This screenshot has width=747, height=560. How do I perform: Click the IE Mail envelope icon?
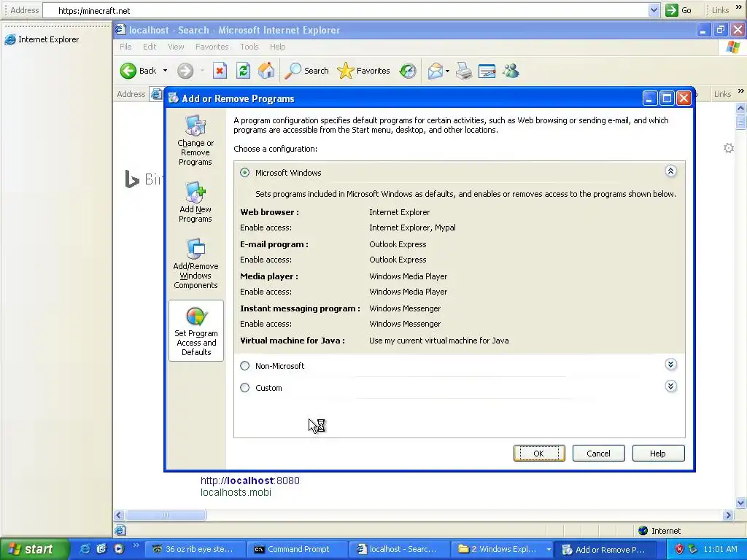click(x=435, y=71)
